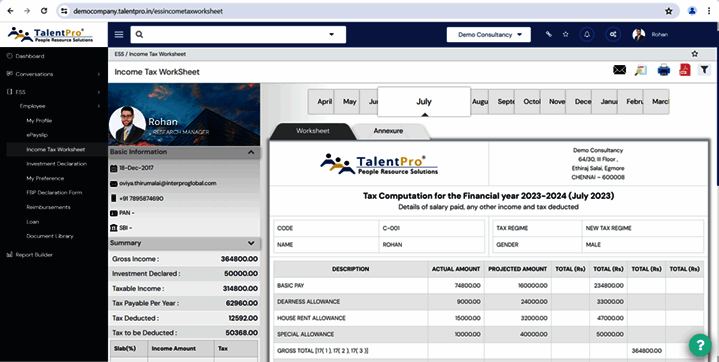The height and width of the screenshot is (362, 719).
Task: View site information icon in address bar
Action: click(64, 11)
